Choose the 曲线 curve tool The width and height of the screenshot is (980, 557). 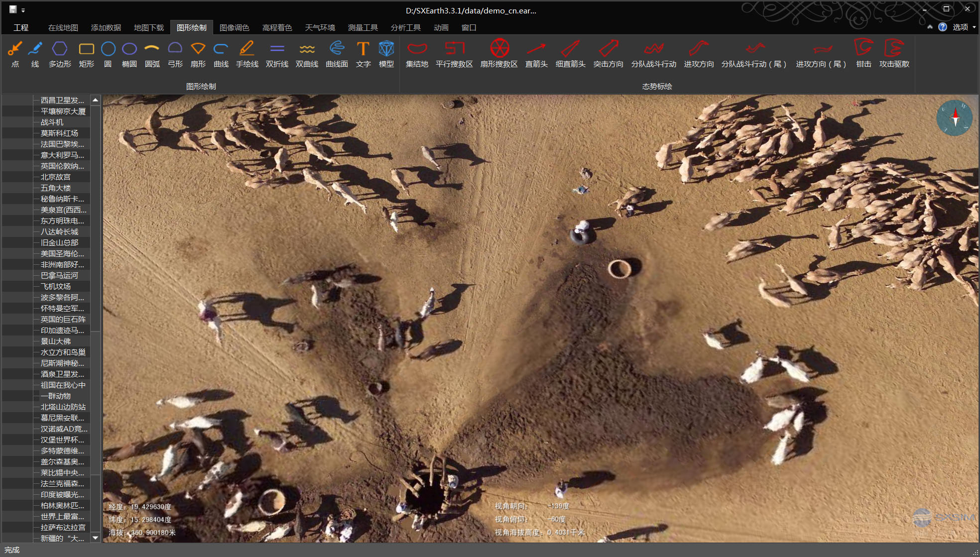coord(221,54)
